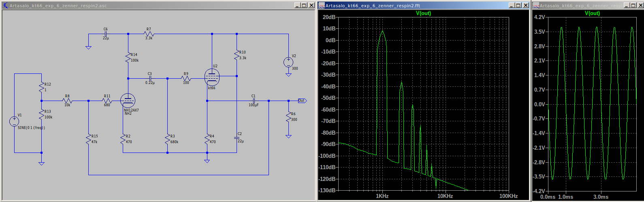Open FFT window system menu icon
The height and width of the screenshot is (202, 644).
tap(322, 6)
